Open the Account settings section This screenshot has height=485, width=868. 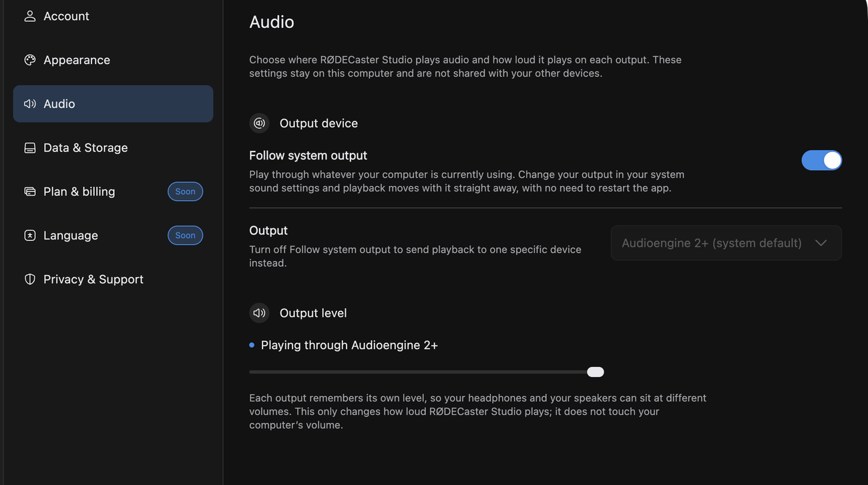click(x=113, y=16)
